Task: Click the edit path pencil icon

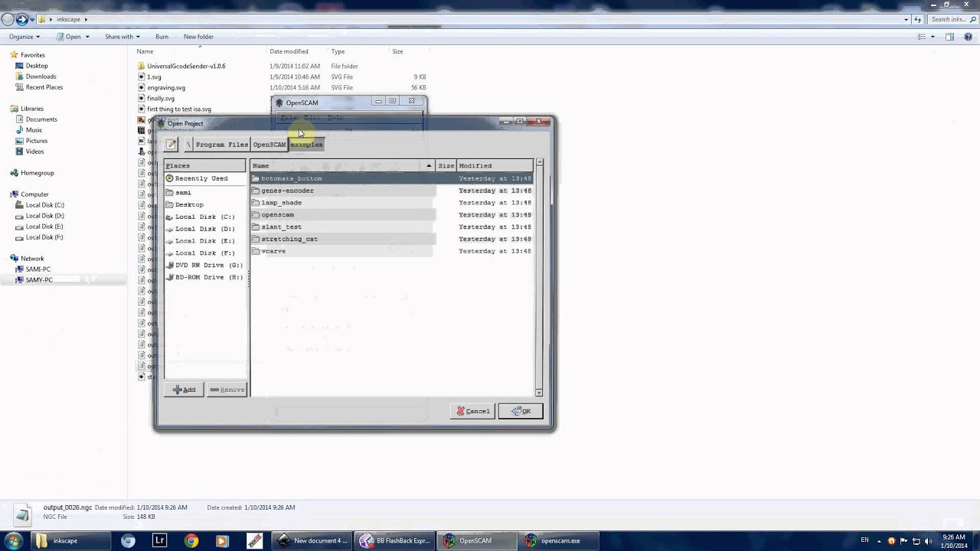Action: [x=171, y=144]
